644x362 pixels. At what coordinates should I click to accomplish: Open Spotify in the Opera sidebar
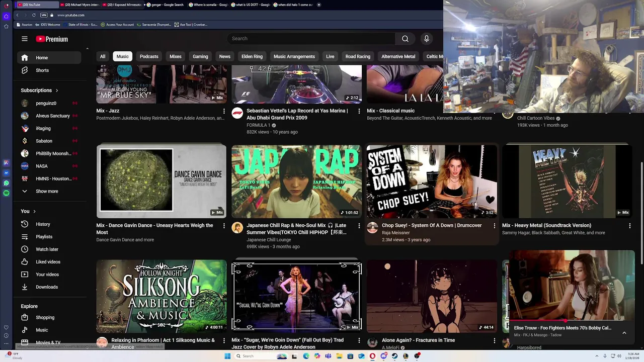click(x=6, y=193)
